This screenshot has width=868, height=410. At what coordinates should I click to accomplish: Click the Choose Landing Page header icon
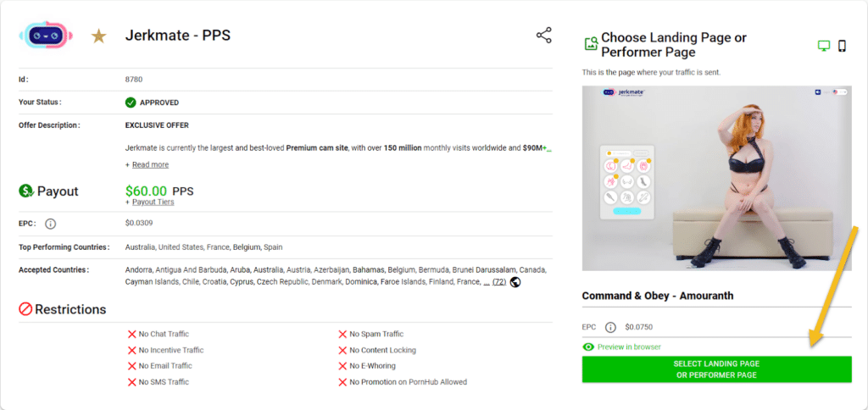click(591, 44)
